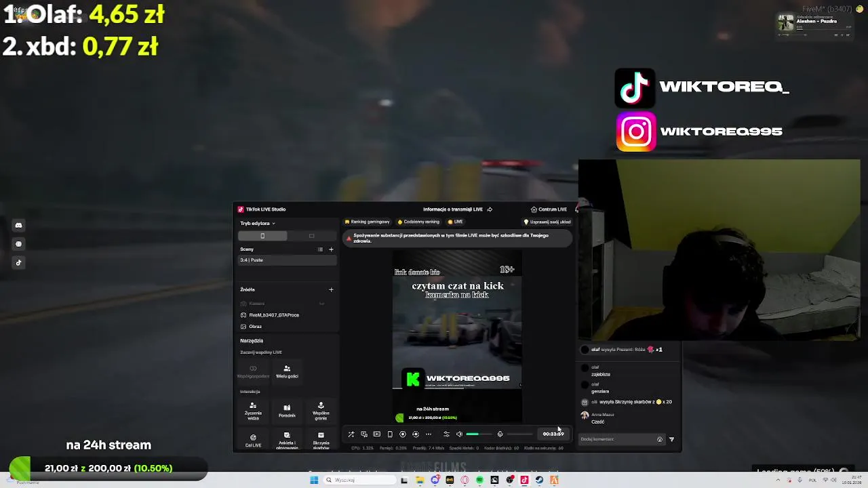Click the Usprawnij swój układ button

point(547,222)
